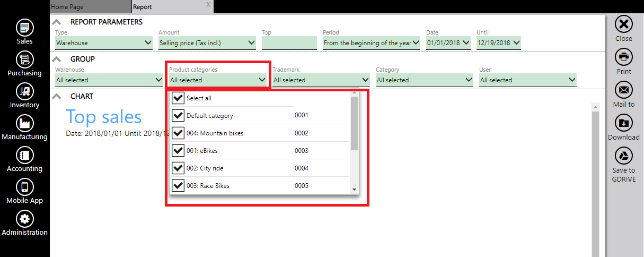This screenshot has width=644, height=257.
Task: Open the Purchasing module icon
Action: click(x=24, y=59)
